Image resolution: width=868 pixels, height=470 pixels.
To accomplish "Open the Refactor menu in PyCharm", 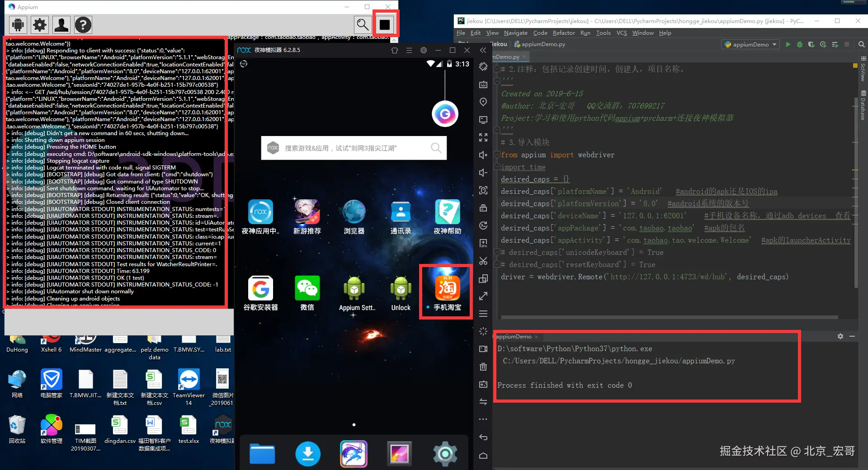I will click(x=564, y=33).
